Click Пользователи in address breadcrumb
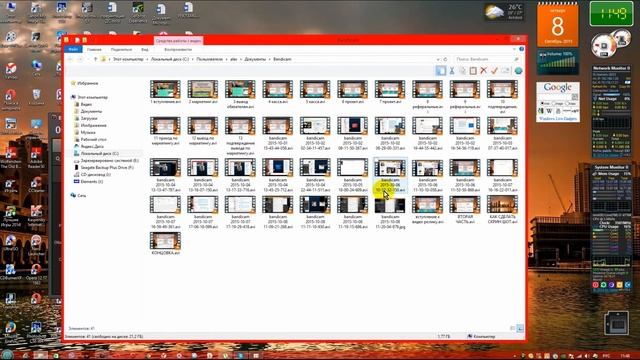 [209, 59]
